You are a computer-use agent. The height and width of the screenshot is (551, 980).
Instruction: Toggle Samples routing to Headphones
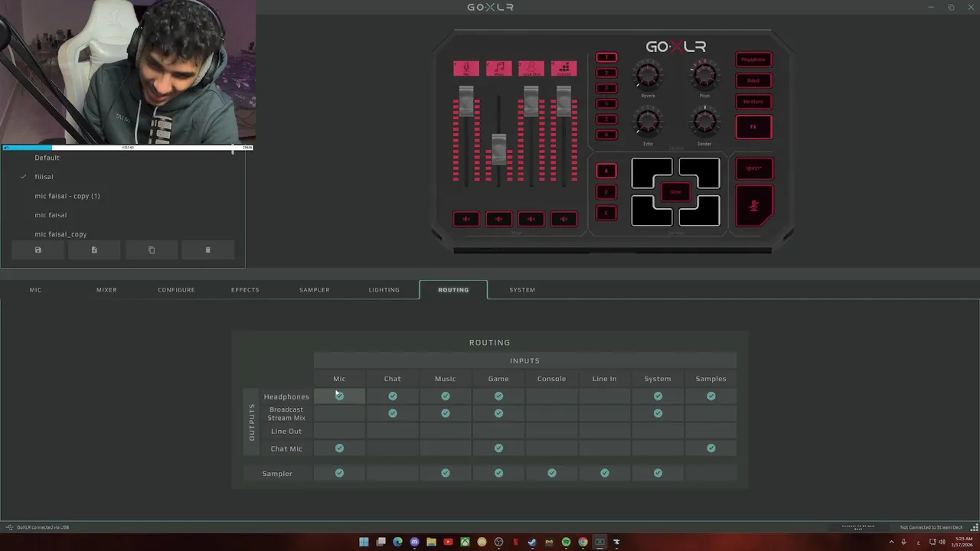pyautogui.click(x=710, y=396)
